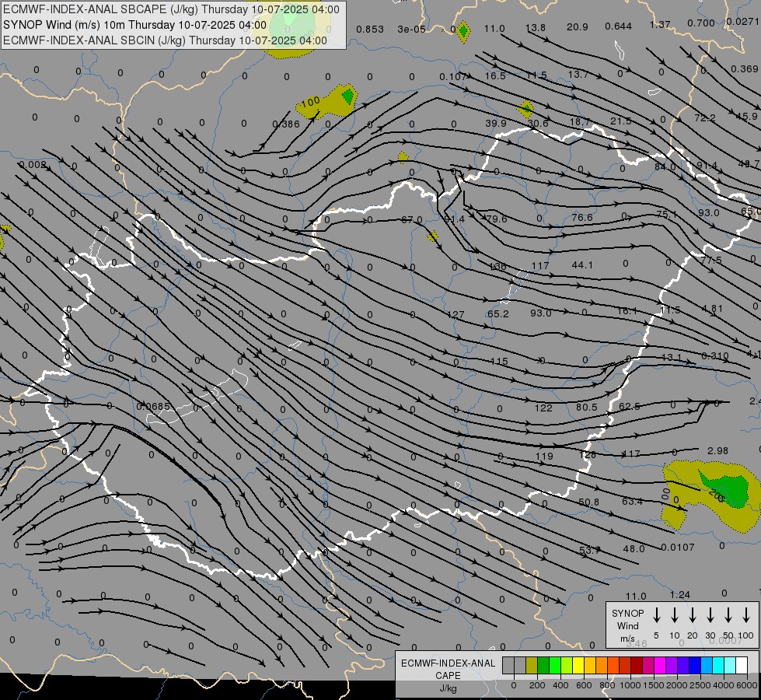Click the map value 53.7

[x=590, y=550]
